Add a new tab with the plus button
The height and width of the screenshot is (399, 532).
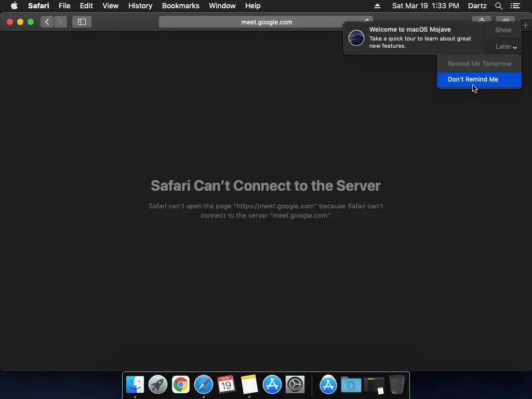(x=525, y=25)
